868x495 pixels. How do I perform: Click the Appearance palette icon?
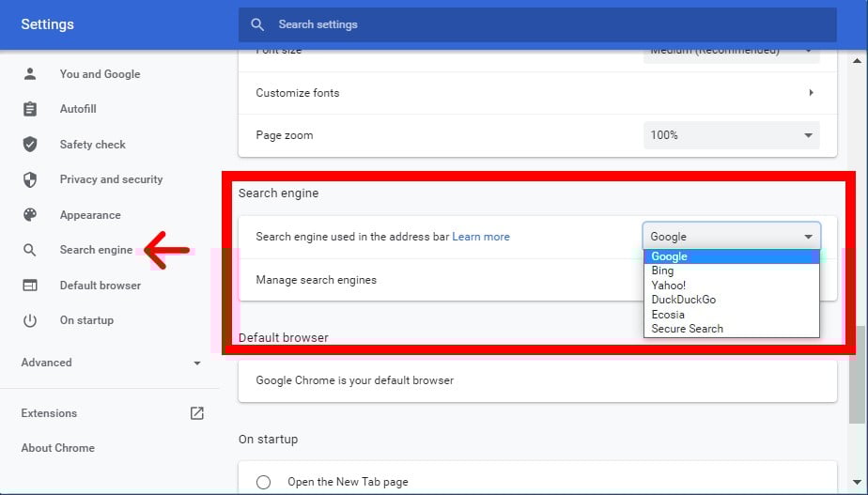(x=30, y=215)
